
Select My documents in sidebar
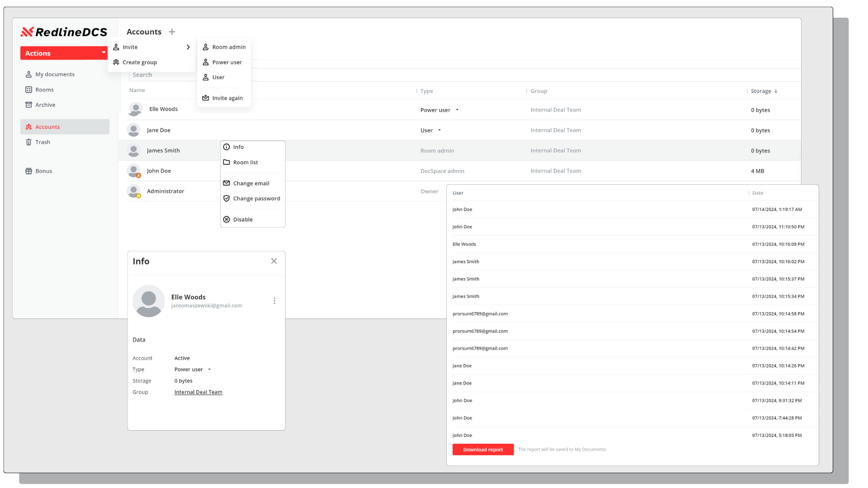55,74
